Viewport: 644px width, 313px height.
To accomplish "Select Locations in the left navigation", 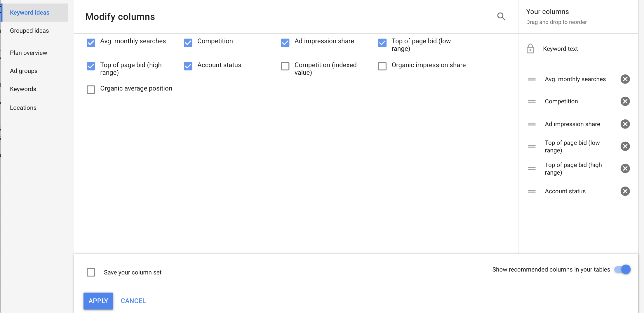I will (23, 107).
